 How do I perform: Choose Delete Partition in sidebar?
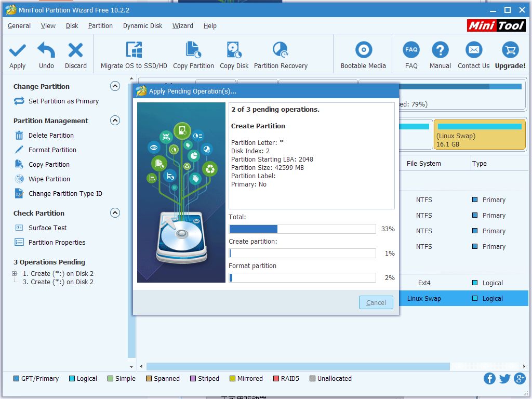51,136
